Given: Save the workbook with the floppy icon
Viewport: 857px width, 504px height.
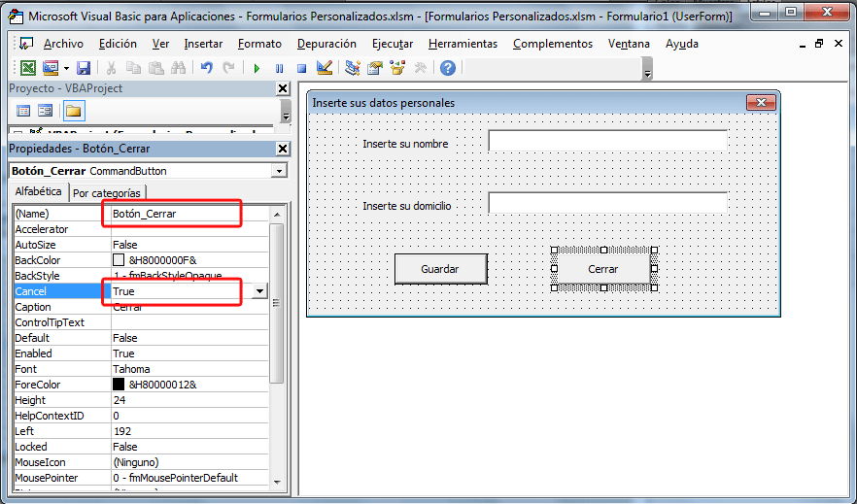Looking at the screenshot, I should (84, 68).
